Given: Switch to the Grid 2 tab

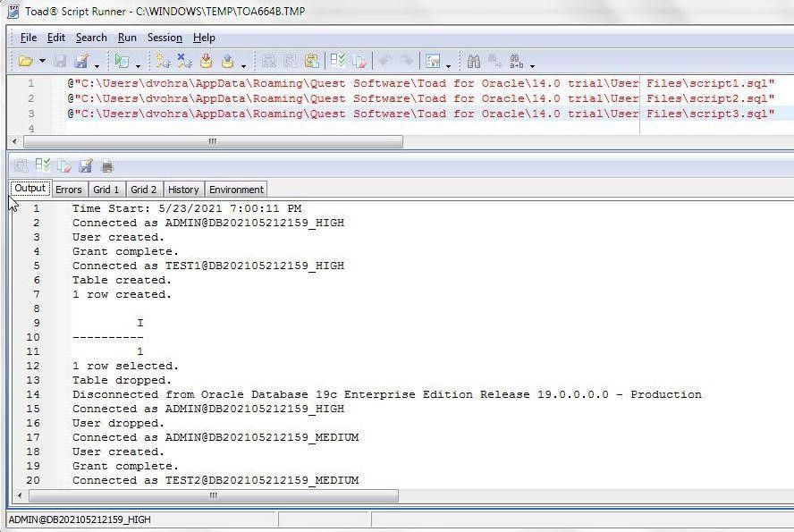Looking at the screenshot, I should pyautogui.click(x=143, y=190).
